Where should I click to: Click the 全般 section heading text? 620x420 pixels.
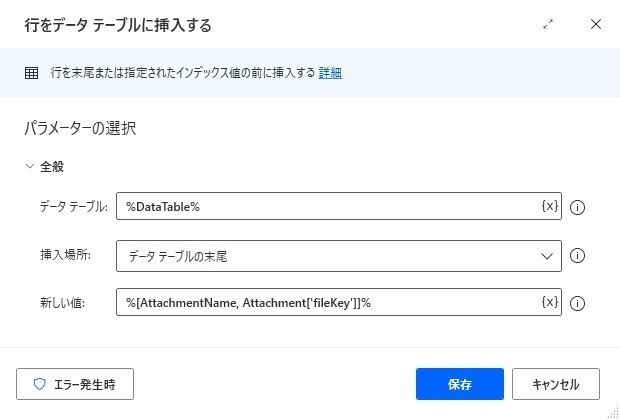(52, 166)
